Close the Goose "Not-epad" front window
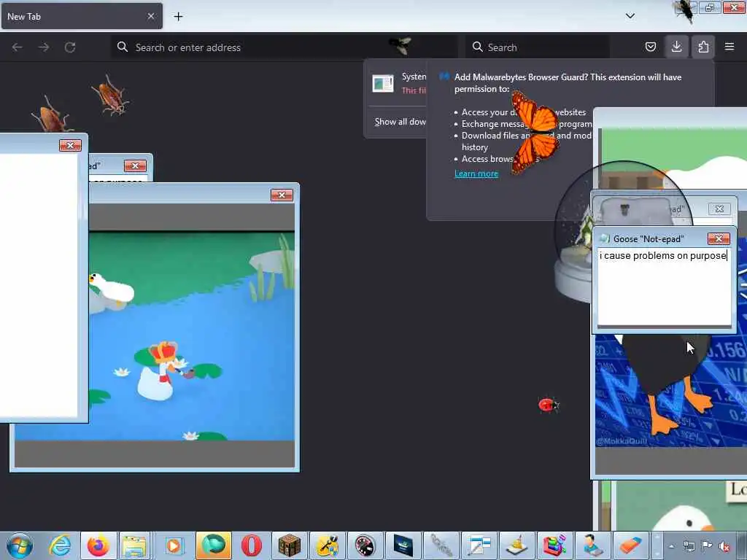Viewport: 747px width, 560px height. (719, 238)
